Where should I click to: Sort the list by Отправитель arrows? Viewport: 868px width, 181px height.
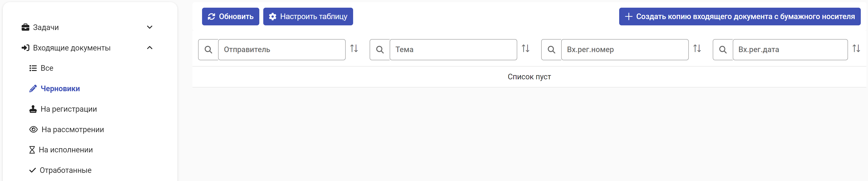tap(354, 49)
